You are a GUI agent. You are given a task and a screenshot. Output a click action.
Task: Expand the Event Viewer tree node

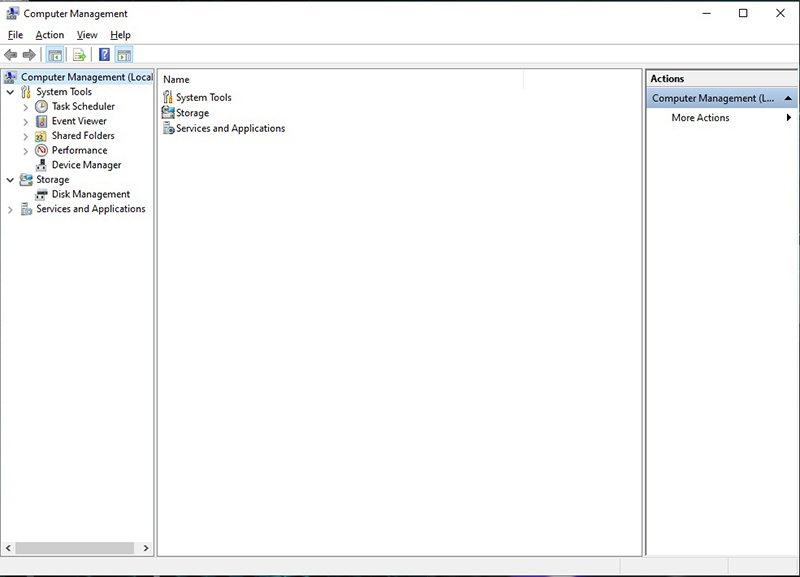coord(26,122)
